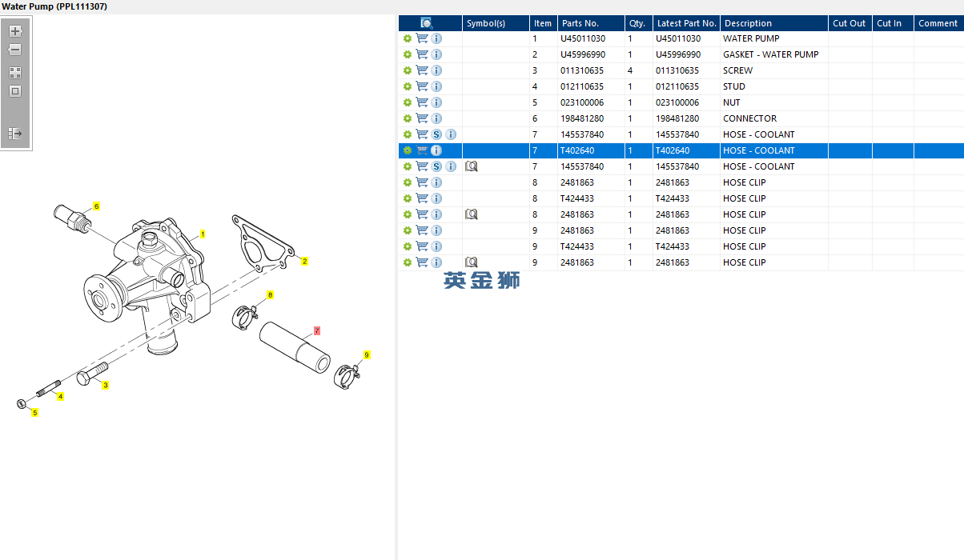The height and width of the screenshot is (560, 964).
Task: Sort table by Parts No. column header
Action: (580, 23)
